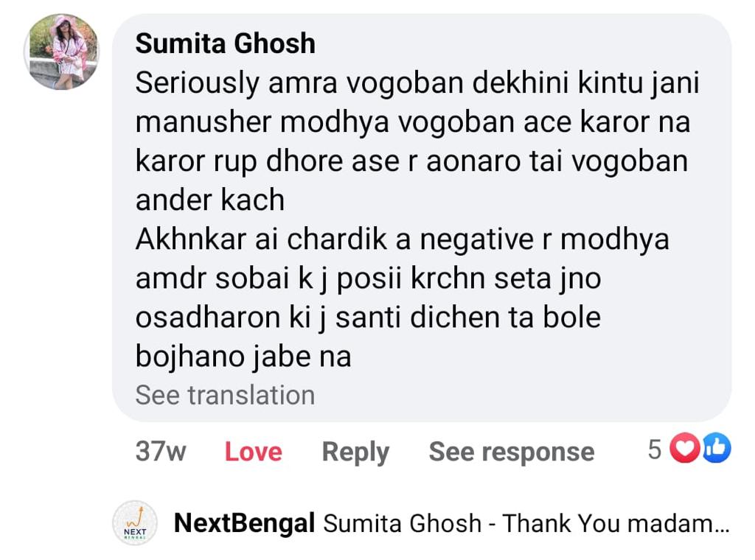This screenshot has width=755, height=560.
Task: Click the 37w comment timestamp
Action: (x=160, y=452)
